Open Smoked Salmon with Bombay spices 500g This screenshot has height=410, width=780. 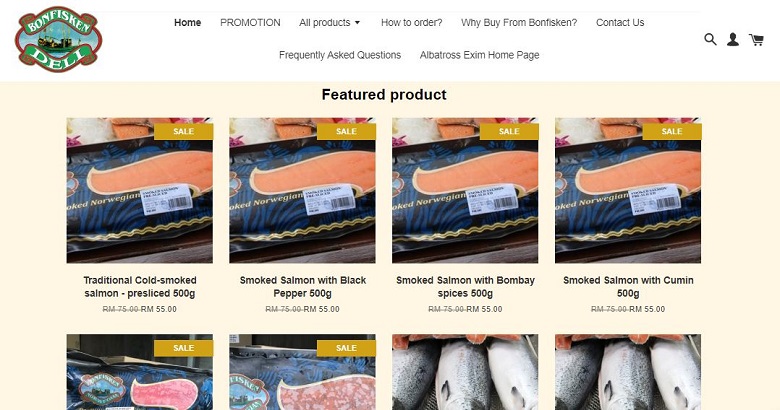[x=465, y=287]
